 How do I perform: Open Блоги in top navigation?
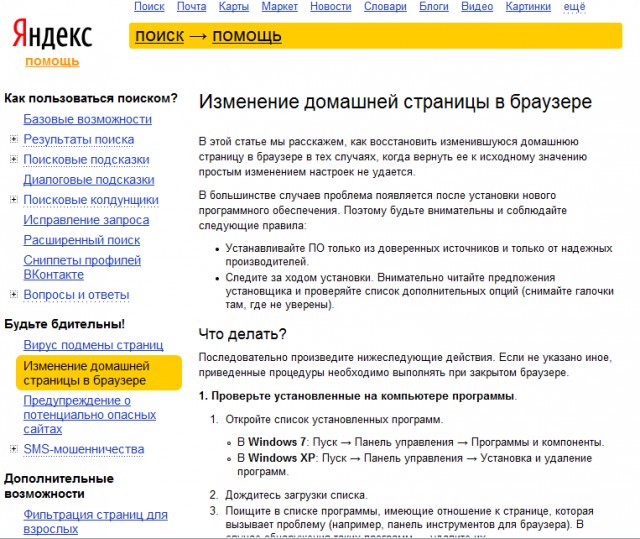[434, 7]
